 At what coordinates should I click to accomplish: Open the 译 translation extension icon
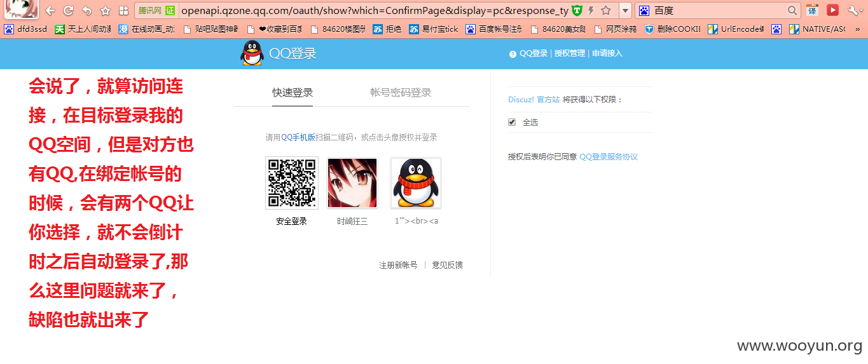812,11
